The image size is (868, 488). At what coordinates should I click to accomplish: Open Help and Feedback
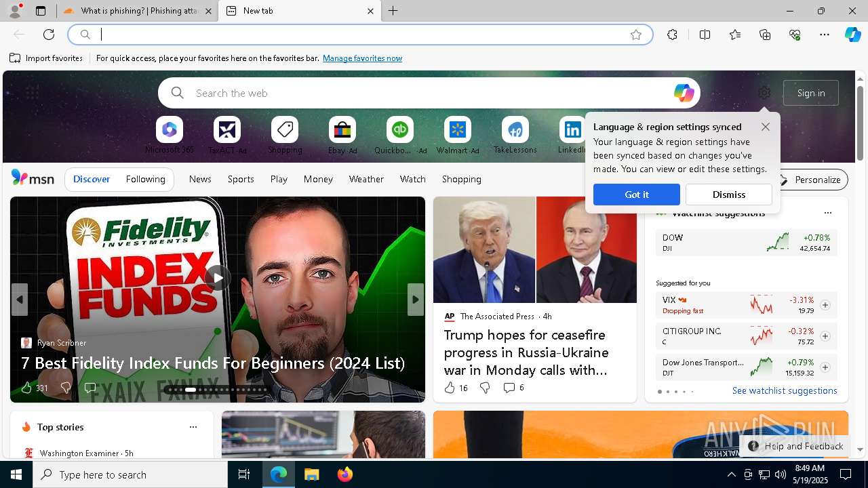pyautogui.click(x=795, y=446)
